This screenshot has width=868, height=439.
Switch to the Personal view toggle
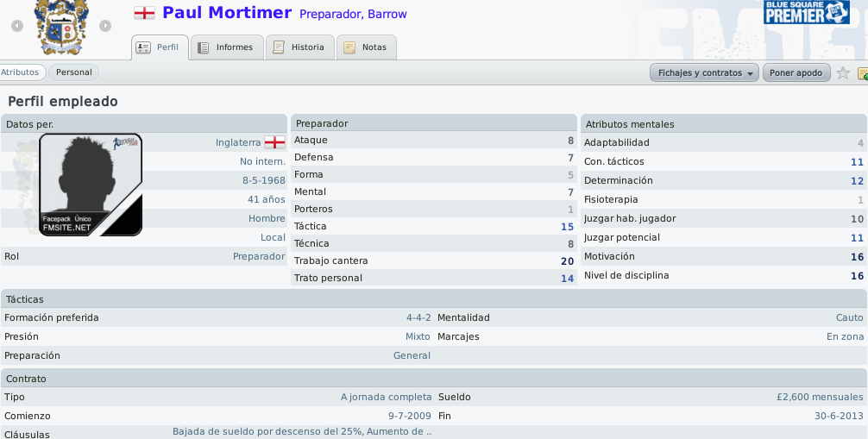click(73, 72)
